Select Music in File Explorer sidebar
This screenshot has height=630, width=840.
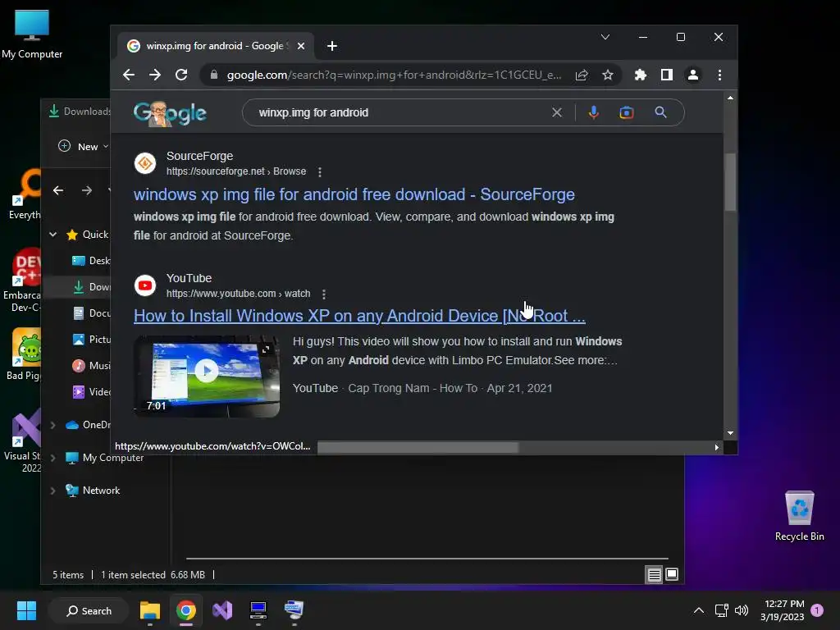click(91, 366)
